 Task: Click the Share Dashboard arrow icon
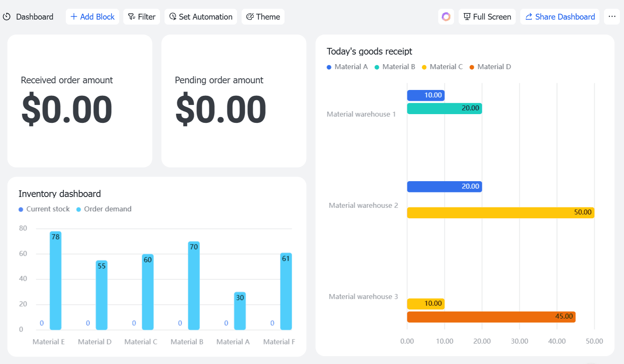click(x=529, y=17)
